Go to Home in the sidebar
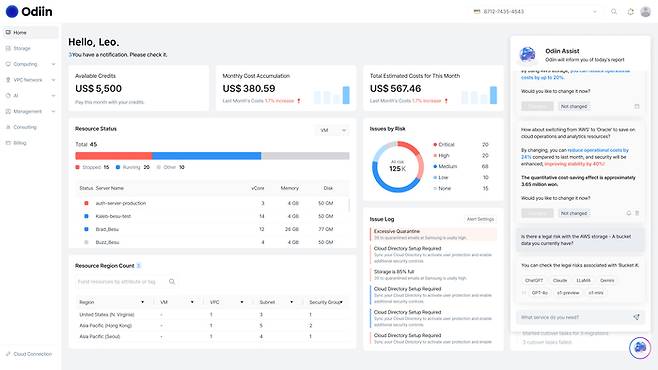This screenshot has width=658, height=370. click(x=30, y=32)
